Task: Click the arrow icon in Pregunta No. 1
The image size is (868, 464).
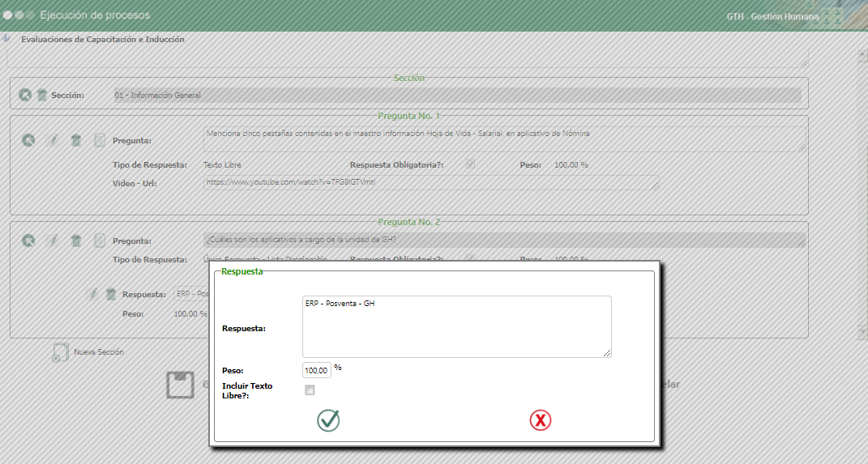Action: coord(28,140)
